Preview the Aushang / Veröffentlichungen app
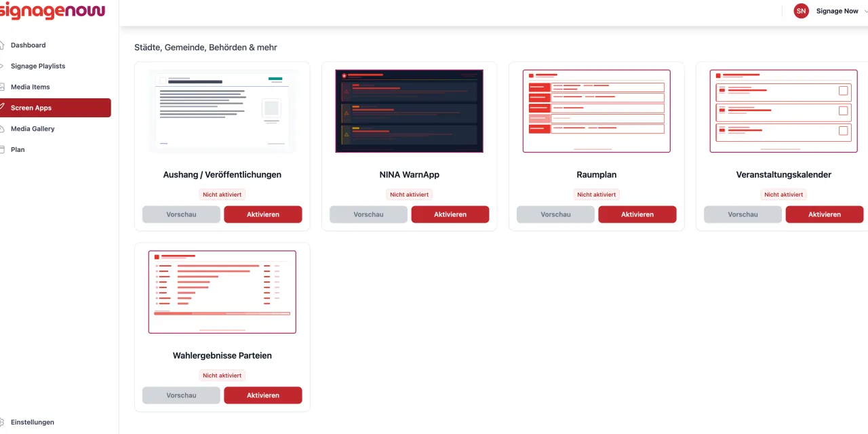This screenshot has height=434, width=868. (181, 214)
